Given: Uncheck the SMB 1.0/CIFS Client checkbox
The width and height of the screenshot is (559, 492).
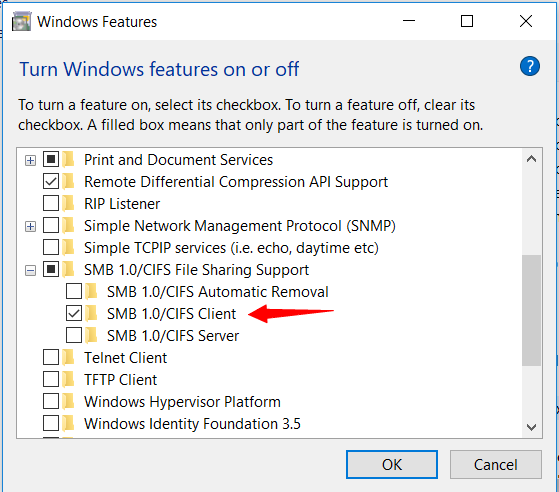Looking at the screenshot, I should pyautogui.click(x=74, y=313).
